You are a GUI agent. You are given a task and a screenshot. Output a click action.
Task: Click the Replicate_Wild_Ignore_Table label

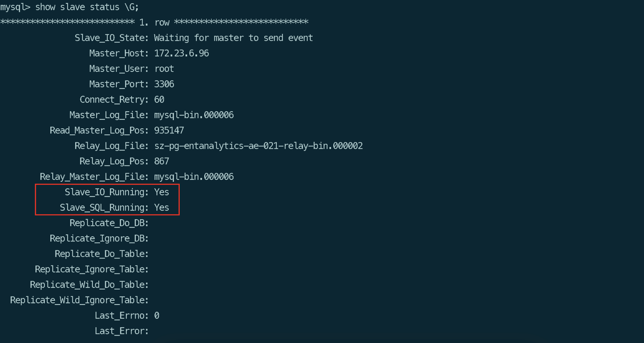pyautogui.click(x=79, y=300)
